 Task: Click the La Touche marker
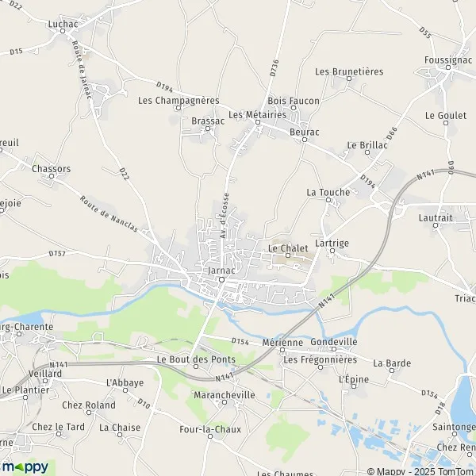point(328,200)
